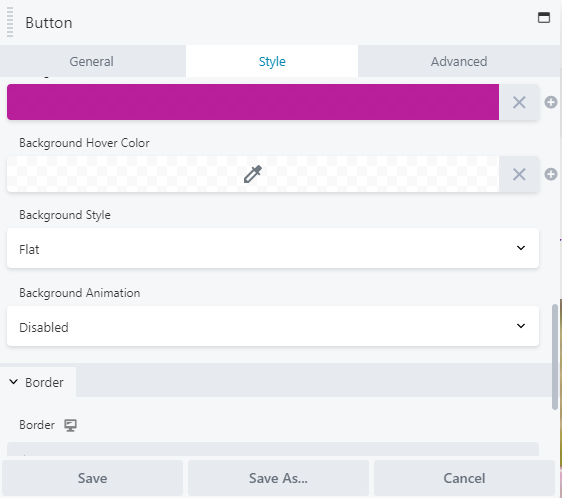Open the Background Animation dropdown

273,326
